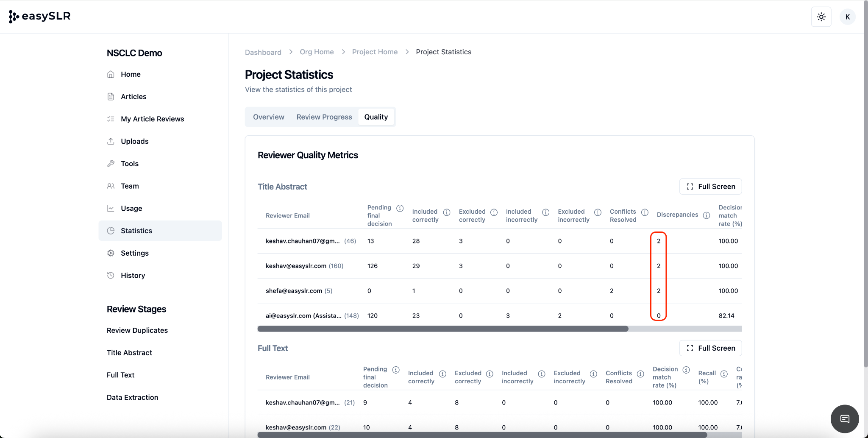Click the easySLR logo
This screenshot has height=438, width=868.
tap(39, 16)
